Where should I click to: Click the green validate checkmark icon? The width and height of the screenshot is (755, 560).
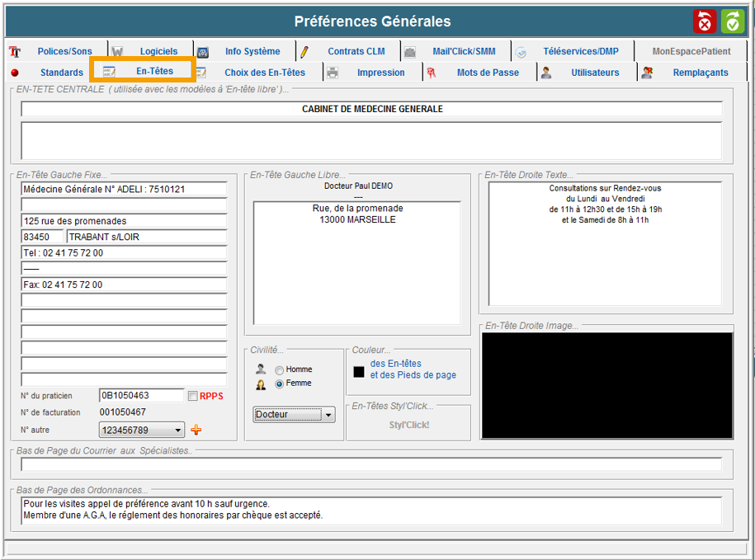733,21
